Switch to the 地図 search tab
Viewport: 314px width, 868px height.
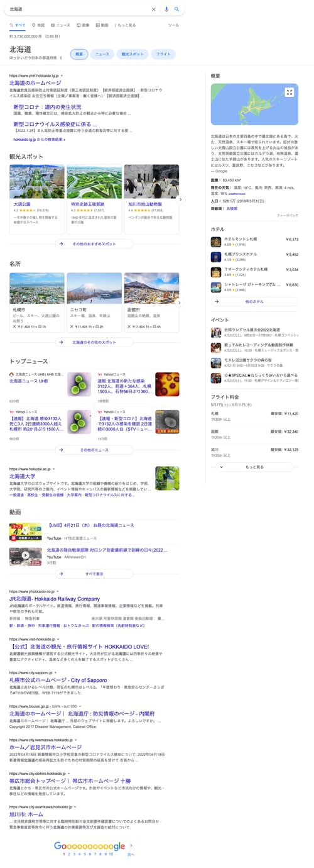click(x=38, y=25)
